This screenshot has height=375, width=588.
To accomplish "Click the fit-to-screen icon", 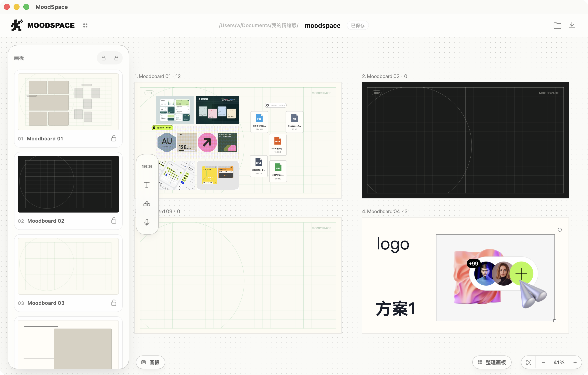I will tap(529, 362).
